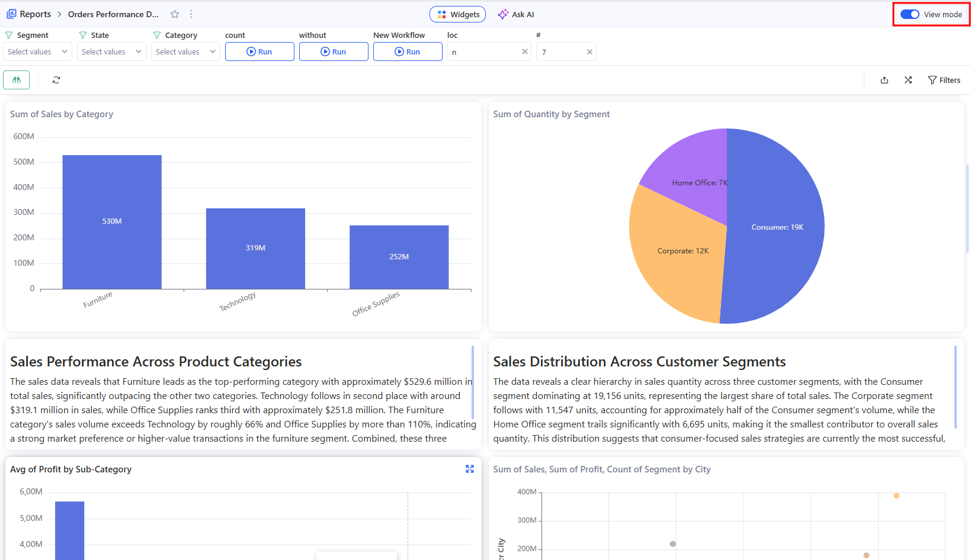Image resolution: width=971 pixels, height=560 pixels.
Task: Open the Widgets panel
Action: pos(457,14)
